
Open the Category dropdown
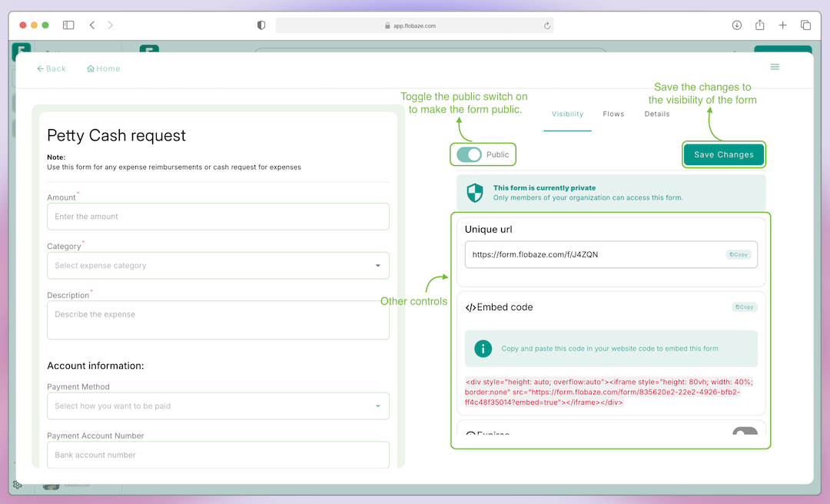(218, 266)
